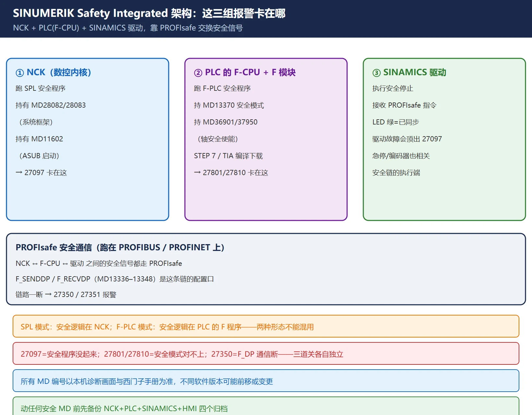Select the line "急停/编码器也相关"
The width and height of the screenshot is (532, 415).
click(x=401, y=156)
